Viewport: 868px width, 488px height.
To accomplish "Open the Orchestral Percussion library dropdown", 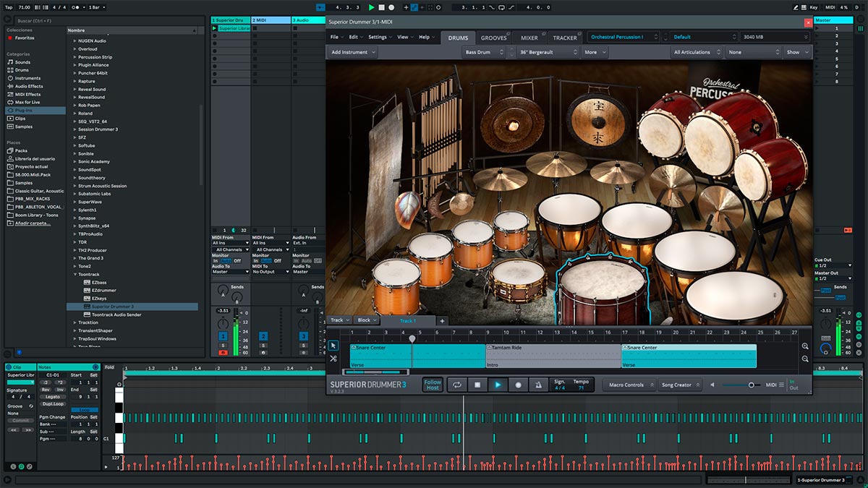I will click(x=625, y=37).
